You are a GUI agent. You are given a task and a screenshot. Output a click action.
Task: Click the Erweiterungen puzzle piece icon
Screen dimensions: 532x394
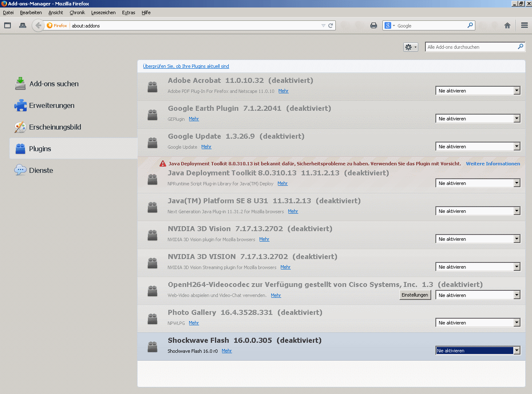(20, 105)
